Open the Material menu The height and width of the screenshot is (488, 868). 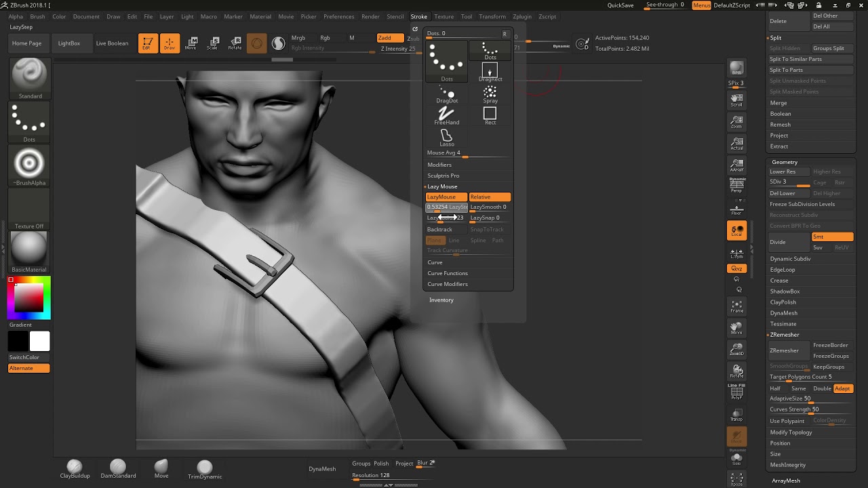[x=260, y=16]
